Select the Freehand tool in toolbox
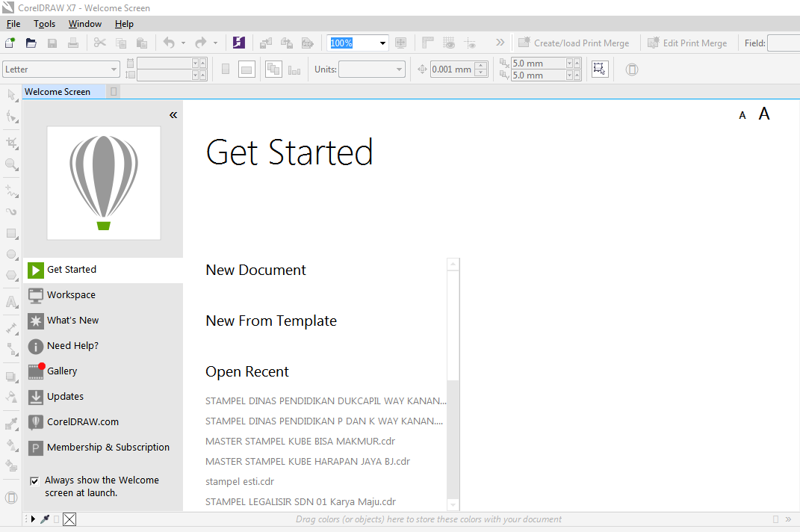 click(12, 191)
